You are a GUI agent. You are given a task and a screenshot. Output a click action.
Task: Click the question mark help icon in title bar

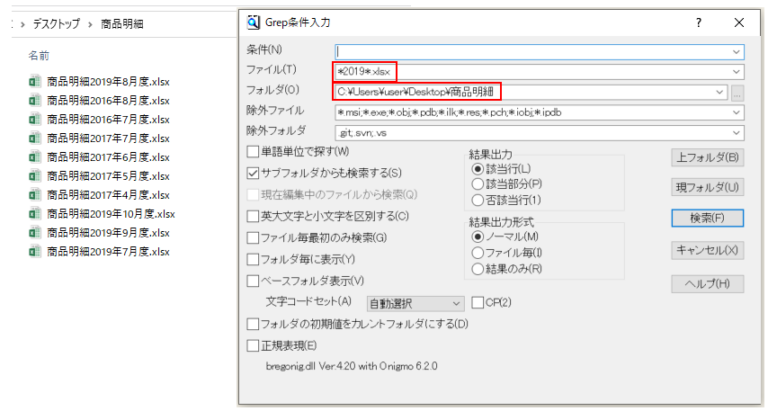pos(698,22)
